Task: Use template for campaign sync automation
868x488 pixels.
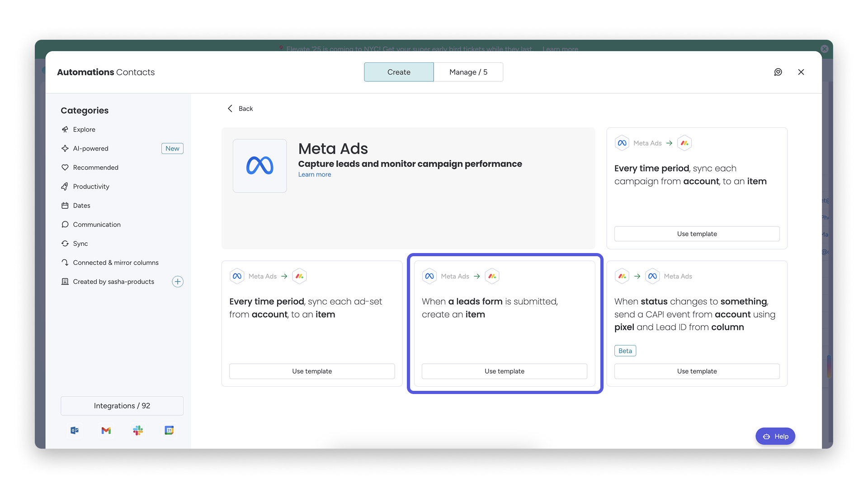Action: [697, 234]
